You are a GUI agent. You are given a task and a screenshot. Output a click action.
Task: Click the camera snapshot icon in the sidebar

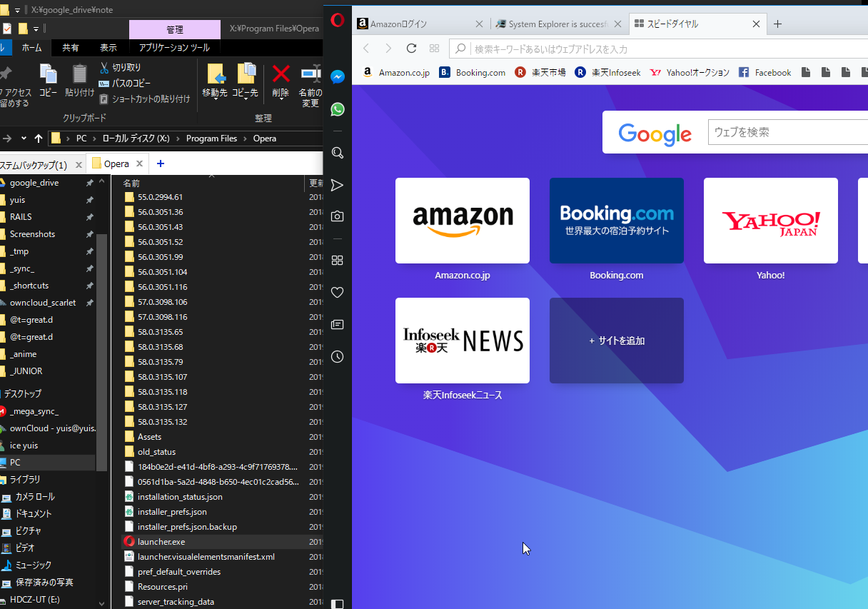(338, 216)
